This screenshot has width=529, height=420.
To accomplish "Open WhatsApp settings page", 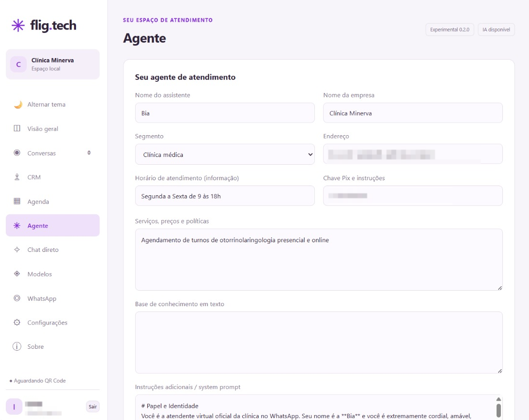I will pyautogui.click(x=53, y=298).
